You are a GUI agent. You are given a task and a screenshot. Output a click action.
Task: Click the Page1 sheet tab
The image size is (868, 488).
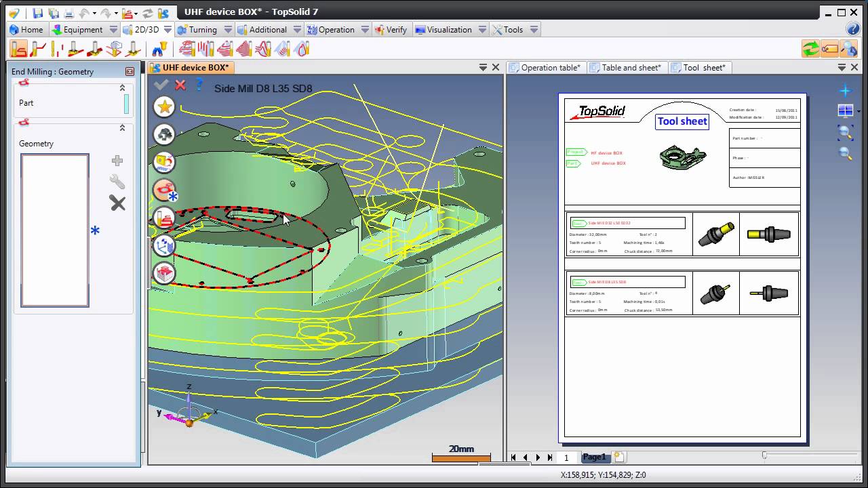click(x=595, y=457)
